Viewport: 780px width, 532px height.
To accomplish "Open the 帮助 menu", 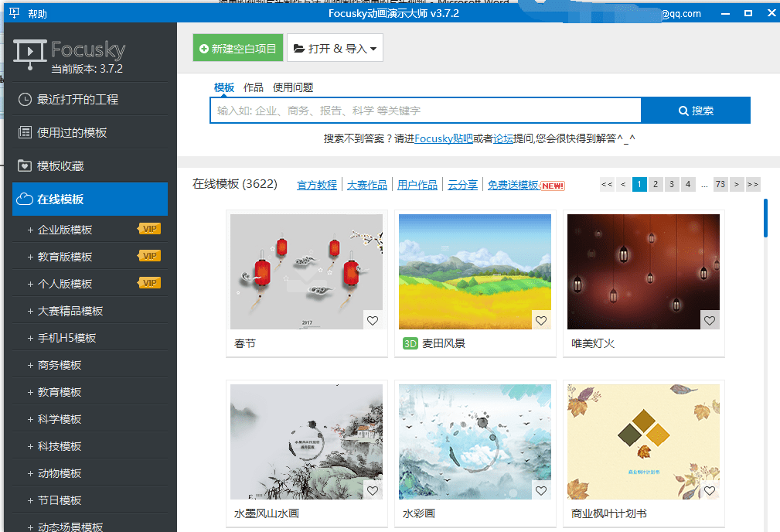I will (x=37, y=13).
